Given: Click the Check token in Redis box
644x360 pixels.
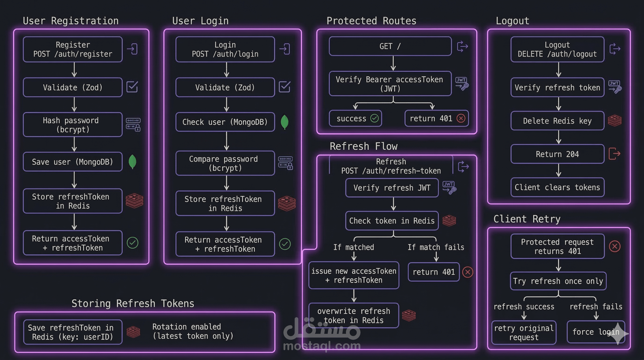Looking at the screenshot, I should [392, 221].
